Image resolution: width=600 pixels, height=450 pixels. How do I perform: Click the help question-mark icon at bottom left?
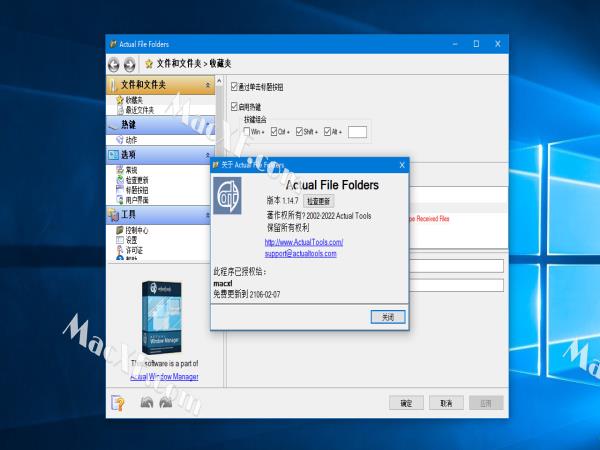pyautogui.click(x=118, y=403)
